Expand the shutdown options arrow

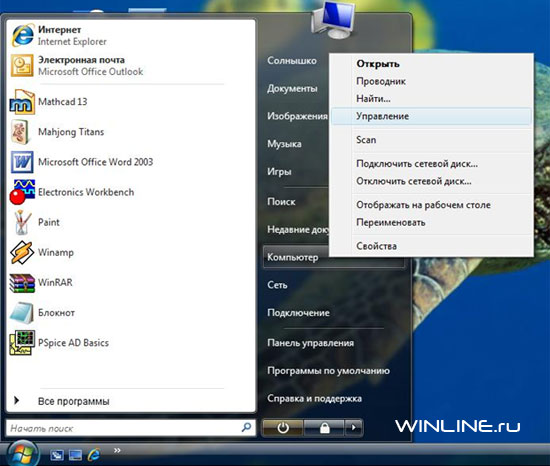[354, 427]
